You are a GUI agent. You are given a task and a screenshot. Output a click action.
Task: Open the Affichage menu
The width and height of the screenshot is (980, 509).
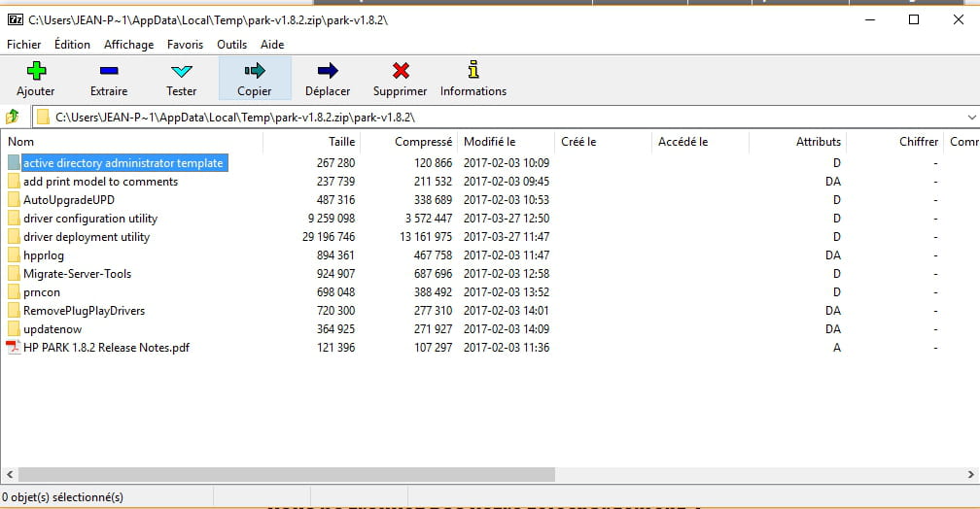point(128,45)
